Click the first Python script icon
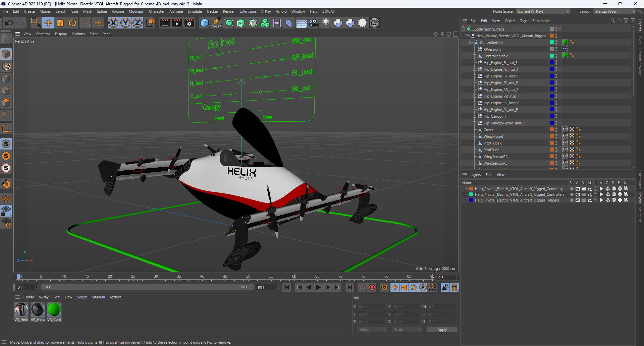This screenshot has width=644, height=346. point(338,23)
